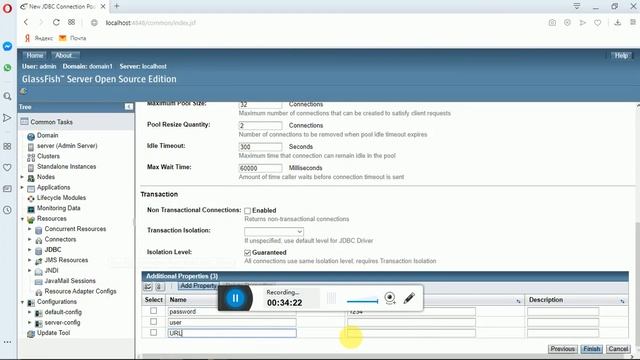Open Monitoring Data in the tree
The width and height of the screenshot is (640, 360).
pyautogui.click(x=58, y=208)
